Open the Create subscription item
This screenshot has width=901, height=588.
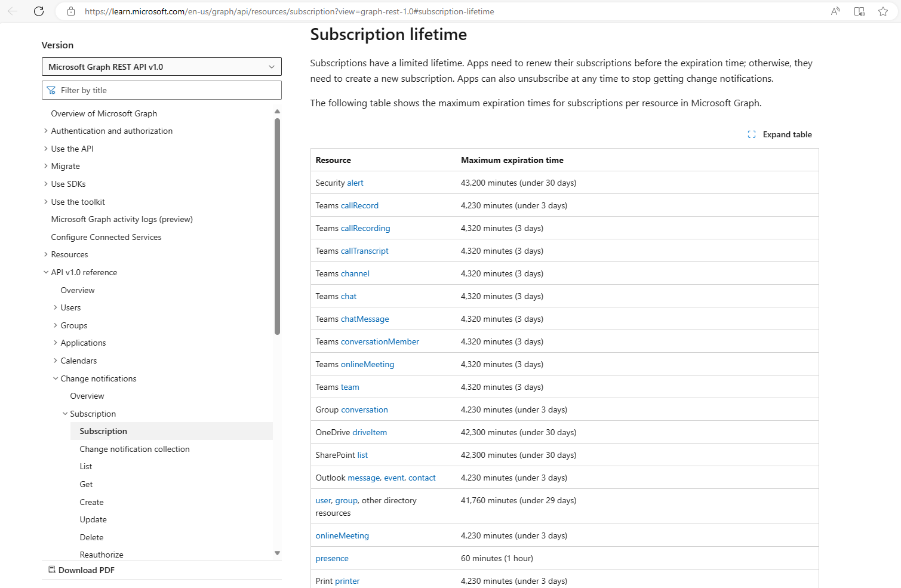pyautogui.click(x=92, y=502)
